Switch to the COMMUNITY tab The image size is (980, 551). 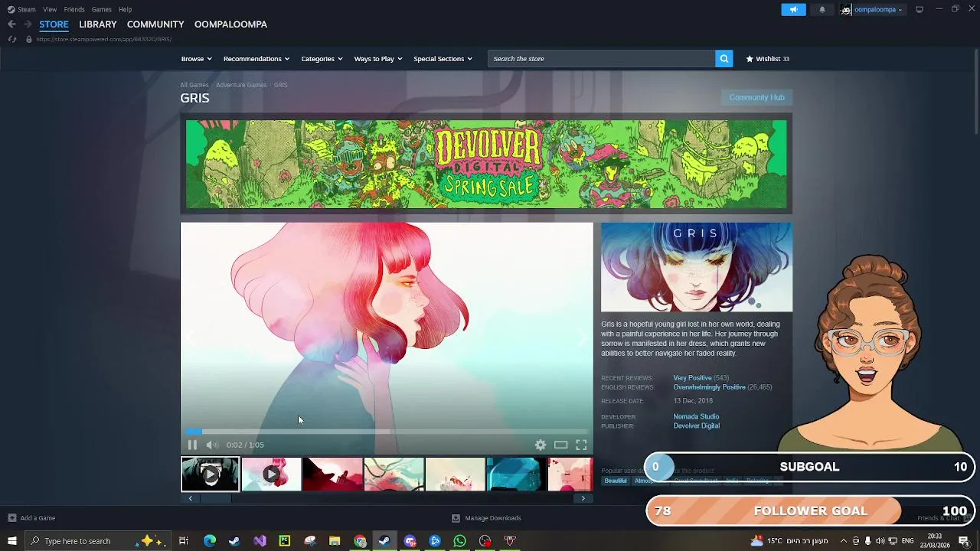click(155, 24)
